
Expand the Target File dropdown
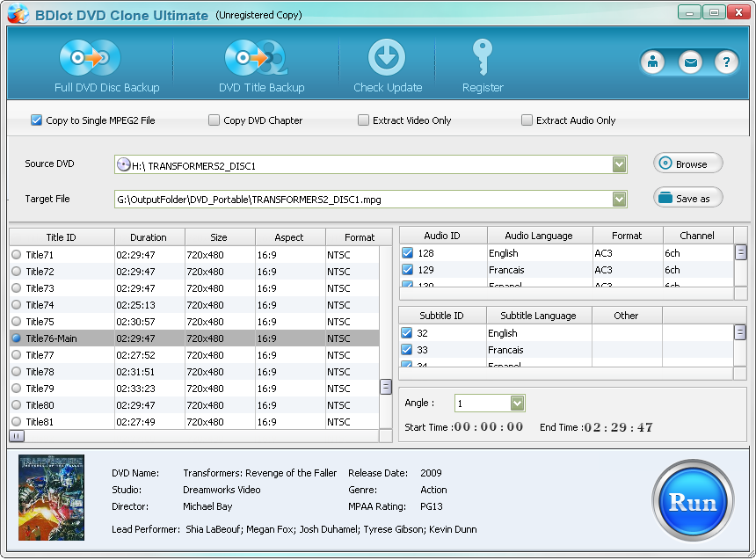coord(620,200)
